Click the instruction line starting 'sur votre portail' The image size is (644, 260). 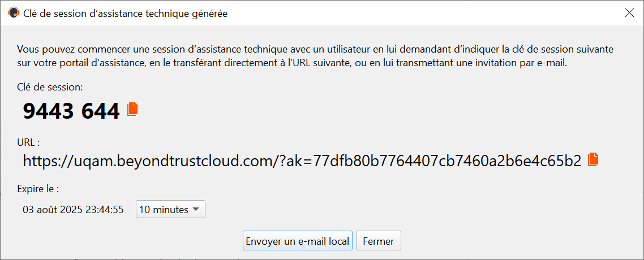[x=291, y=63]
